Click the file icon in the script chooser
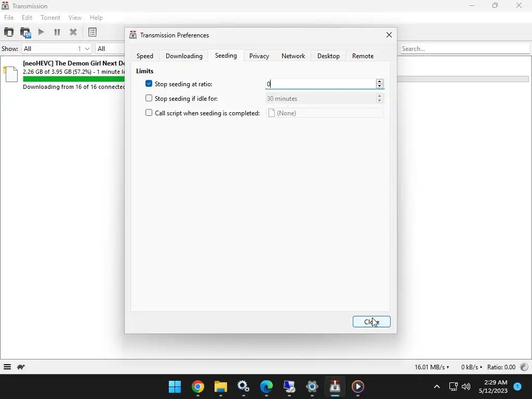 point(271,113)
